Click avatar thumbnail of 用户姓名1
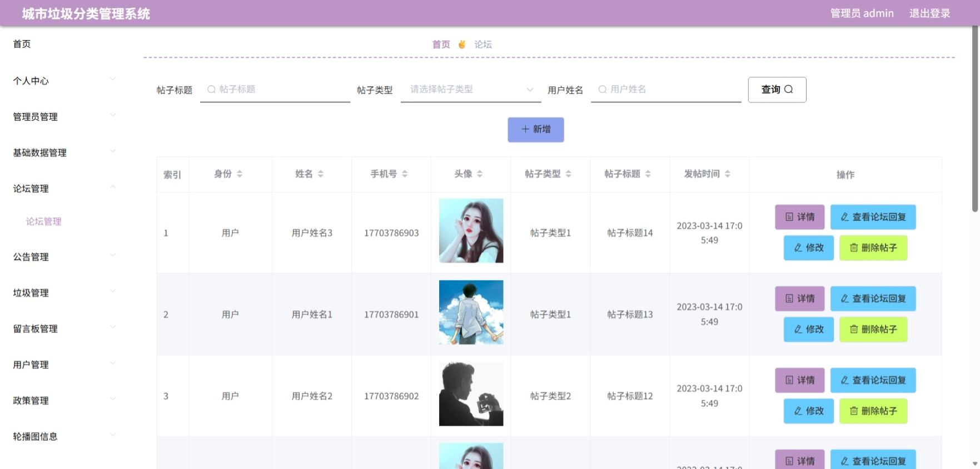The image size is (980, 469). pyautogui.click(x=471, y=312)
